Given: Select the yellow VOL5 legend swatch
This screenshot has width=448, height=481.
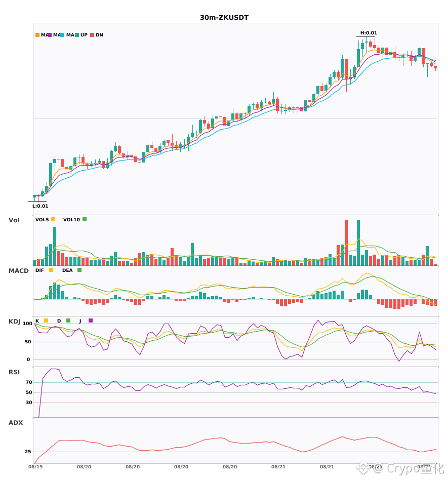Looking at the screenshot, I should click(x=53, y=219).
